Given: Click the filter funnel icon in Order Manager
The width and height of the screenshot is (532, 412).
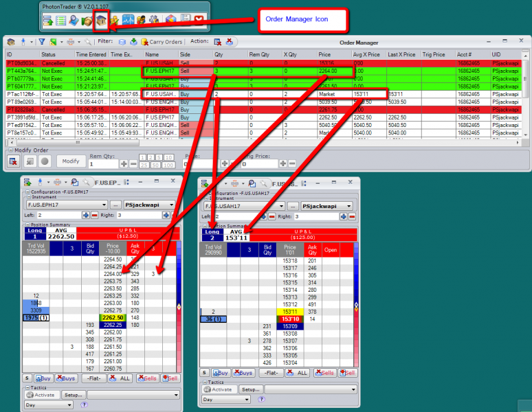Looking at the screenshot, I should pos(41,42).
